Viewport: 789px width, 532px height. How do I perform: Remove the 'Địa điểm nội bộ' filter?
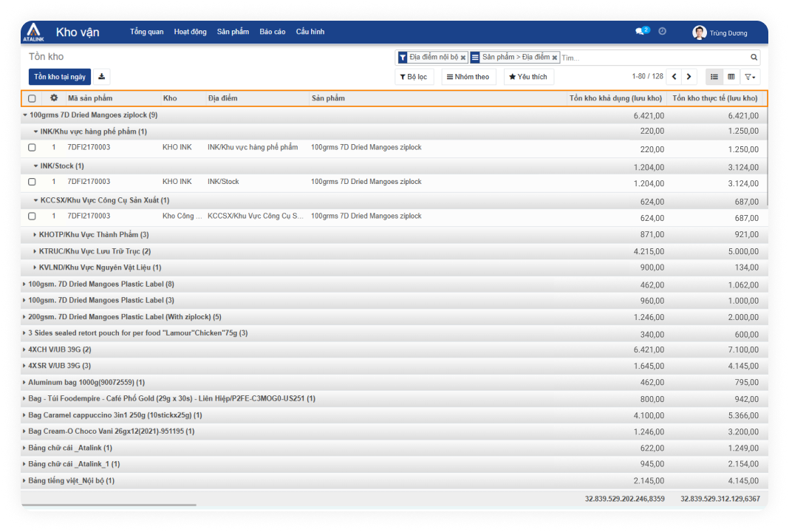[x=463, y=58]
